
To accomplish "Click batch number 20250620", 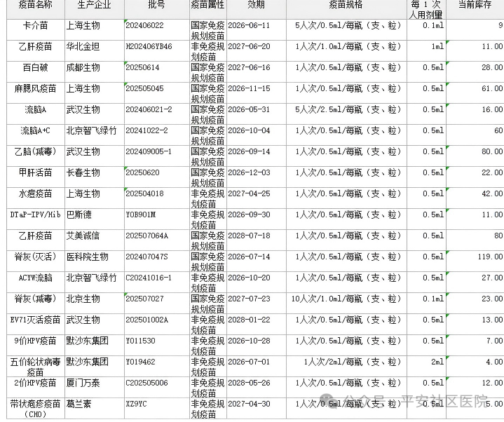I will (142, 173).
